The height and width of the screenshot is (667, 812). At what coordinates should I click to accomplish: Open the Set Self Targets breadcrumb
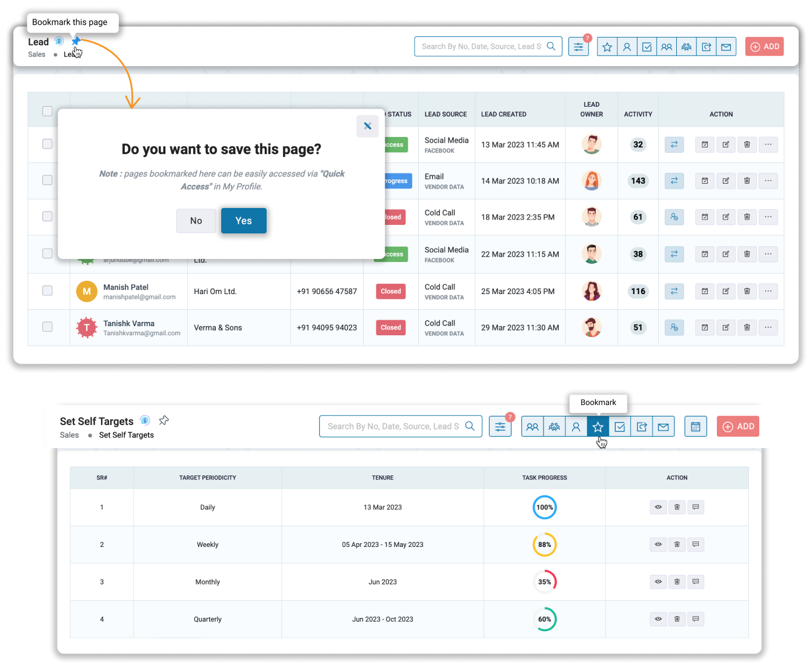click(x=126, y=435)
